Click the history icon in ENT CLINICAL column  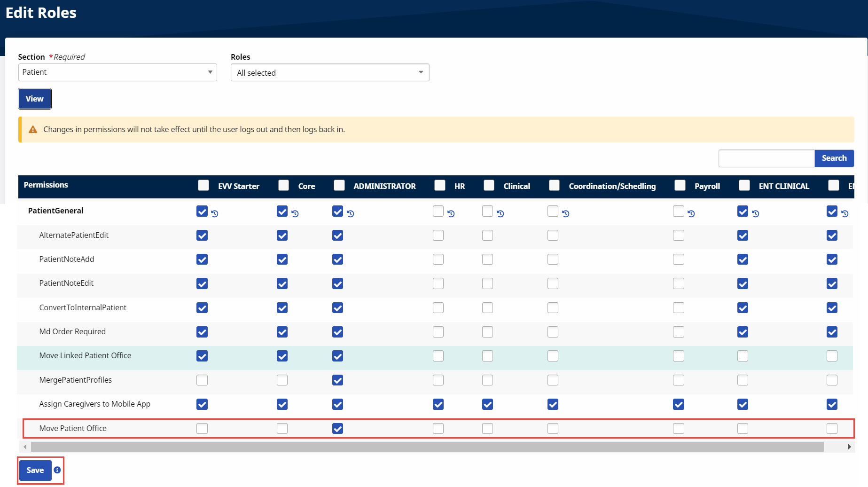point(756,214)
